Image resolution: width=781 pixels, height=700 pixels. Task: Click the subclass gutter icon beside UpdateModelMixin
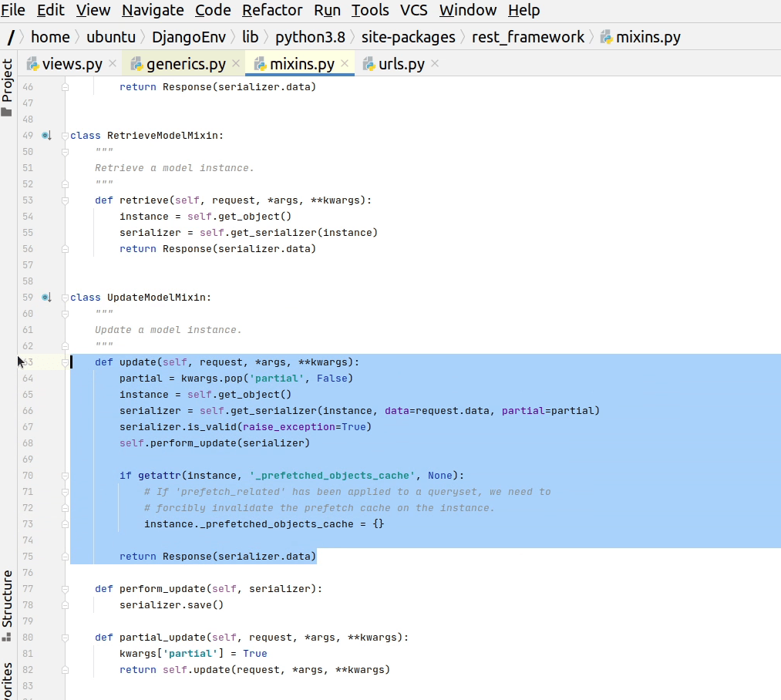(46, 298)
